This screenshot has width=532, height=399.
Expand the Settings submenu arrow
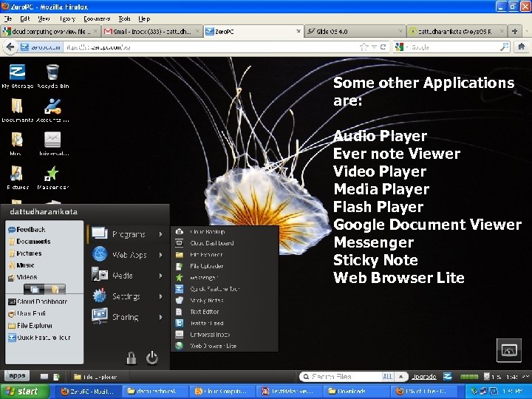[x=161, y=296]
